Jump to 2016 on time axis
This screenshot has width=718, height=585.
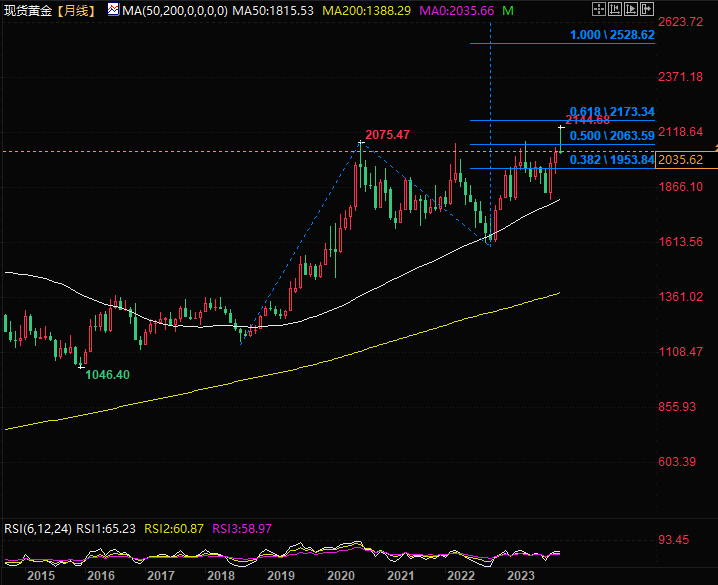(101, 576)
